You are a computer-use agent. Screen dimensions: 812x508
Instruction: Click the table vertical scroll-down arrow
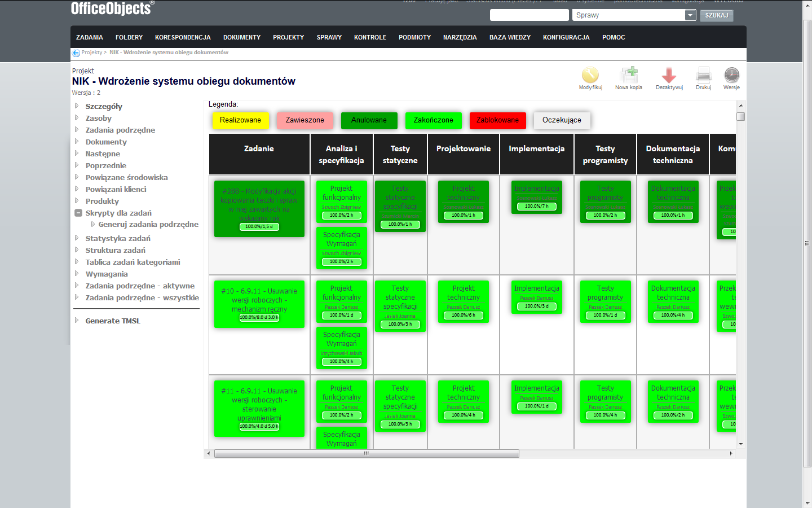tap(740, 444)
